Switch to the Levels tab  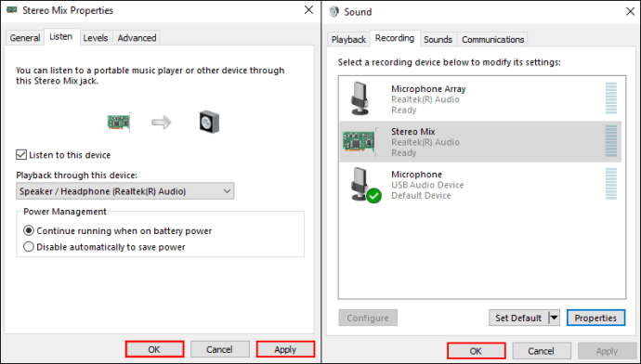point(96,37)
